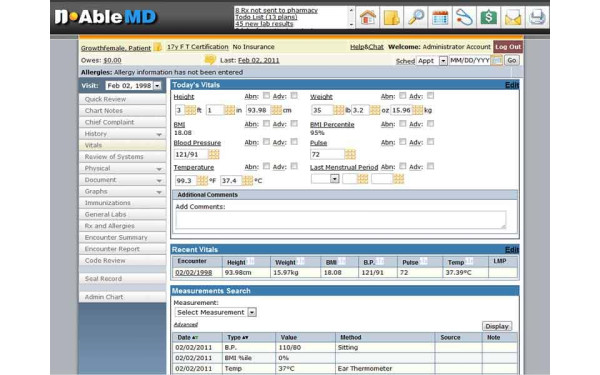Open keypad icon for last LMP field
Viewport: 600px width, 375px height.
click(x=398, y=179)
